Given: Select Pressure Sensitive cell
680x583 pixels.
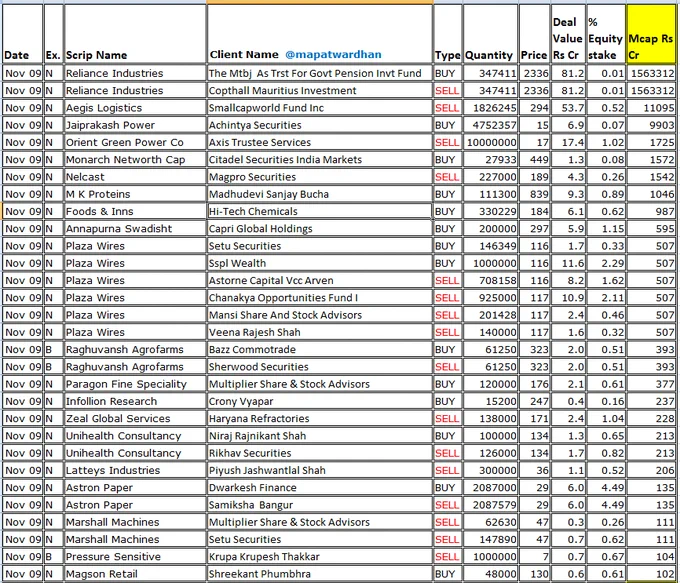Looking at the screenshot, I should pos(135,557).
